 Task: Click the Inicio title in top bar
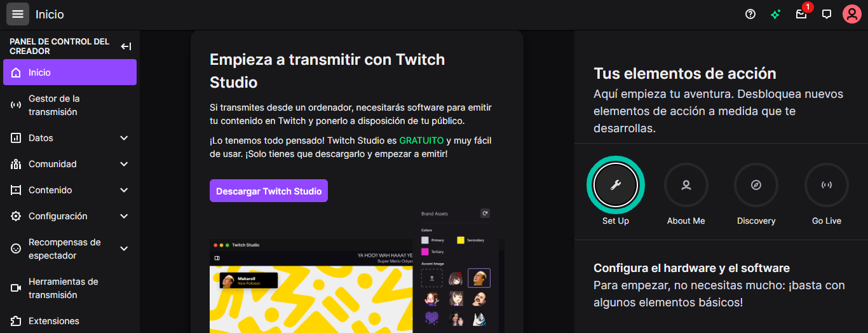[50, 14]
